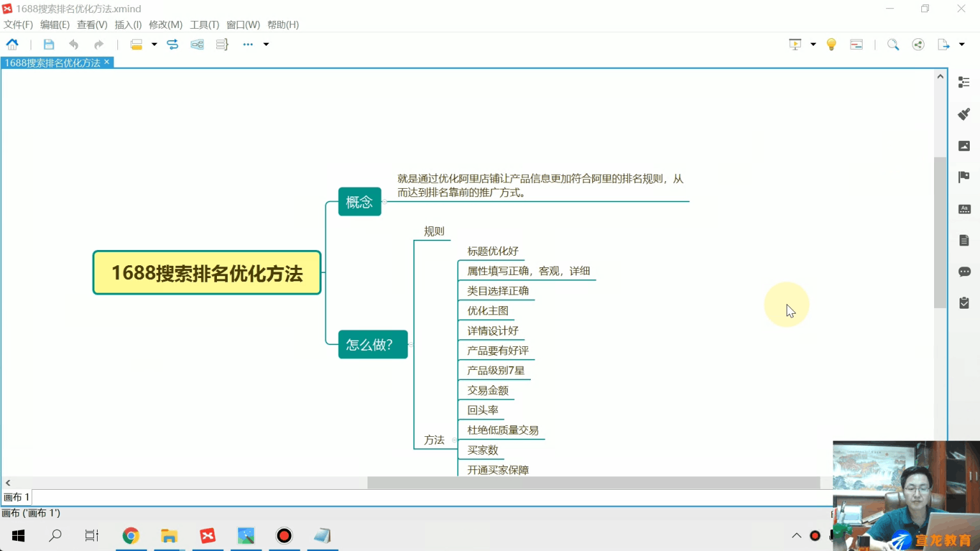Select the Relationship tool in the toolbar
The image size is (980, 551).
(x=172, y=44)
